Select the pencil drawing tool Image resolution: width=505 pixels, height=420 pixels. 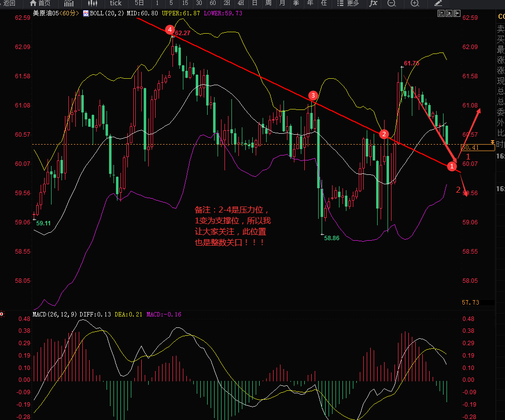point(439,3)
